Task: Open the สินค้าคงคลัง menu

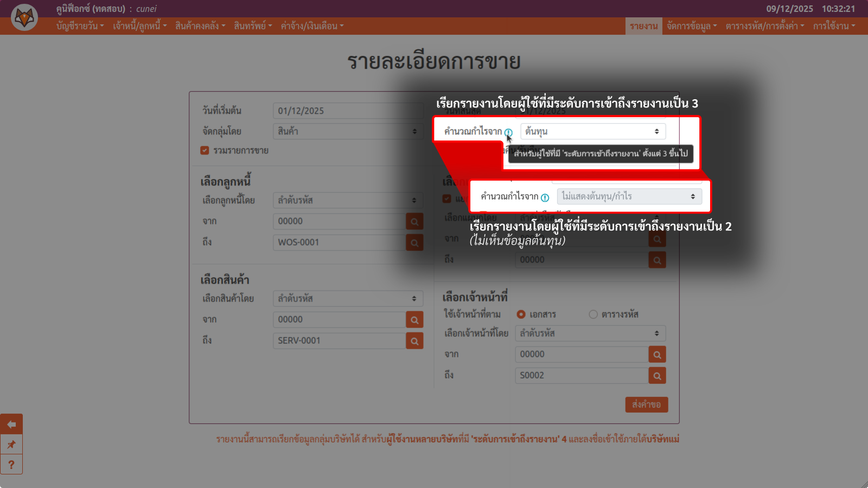Action: click(200, 26)
